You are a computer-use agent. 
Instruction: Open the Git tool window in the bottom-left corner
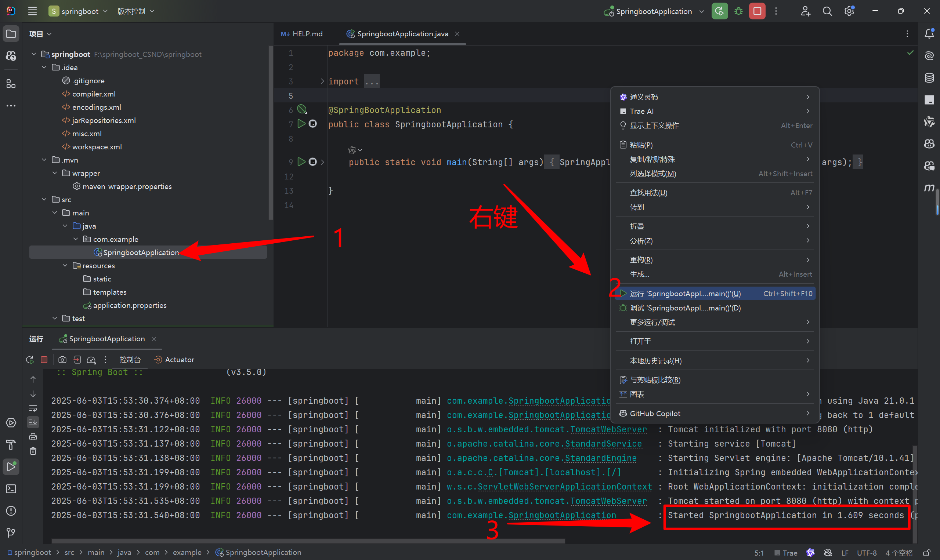pyautogui.click(x=11, y=532)
